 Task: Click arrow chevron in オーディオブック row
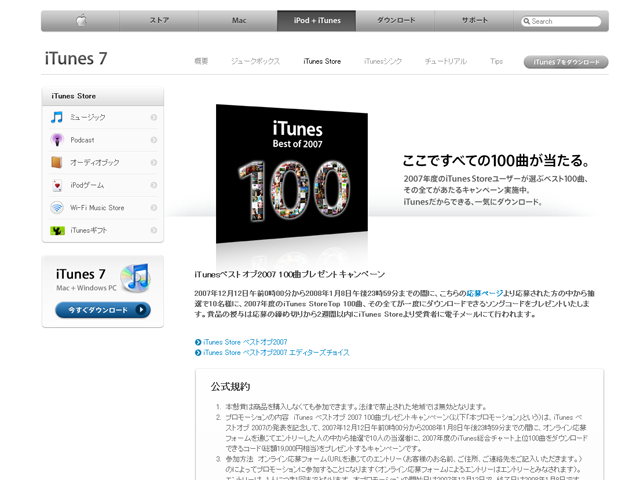pos(154,162)
